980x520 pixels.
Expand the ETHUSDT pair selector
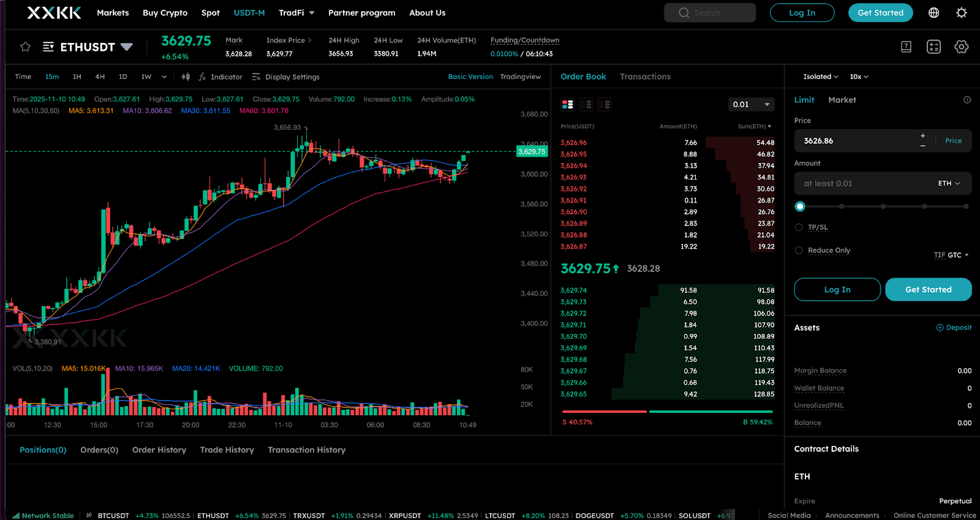pyautogui.click(x=127, y=47)
